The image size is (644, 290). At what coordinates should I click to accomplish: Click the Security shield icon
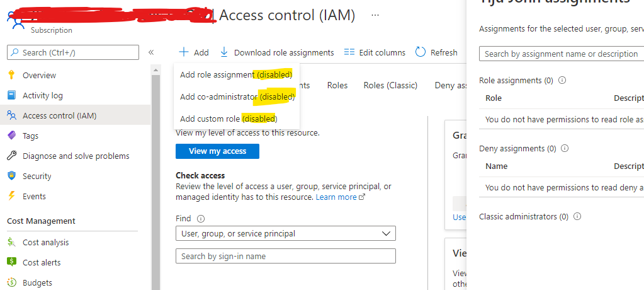tap(11, 176)
